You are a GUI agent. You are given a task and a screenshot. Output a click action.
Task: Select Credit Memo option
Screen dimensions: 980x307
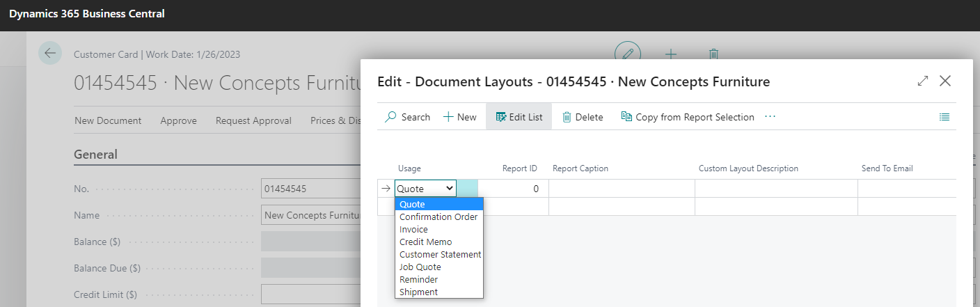(439, 242)
